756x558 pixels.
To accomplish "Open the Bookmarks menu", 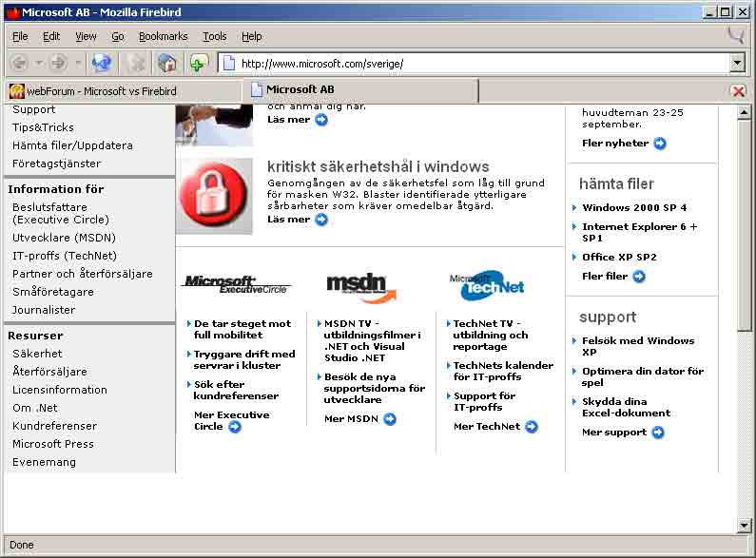I will [163, 37].
